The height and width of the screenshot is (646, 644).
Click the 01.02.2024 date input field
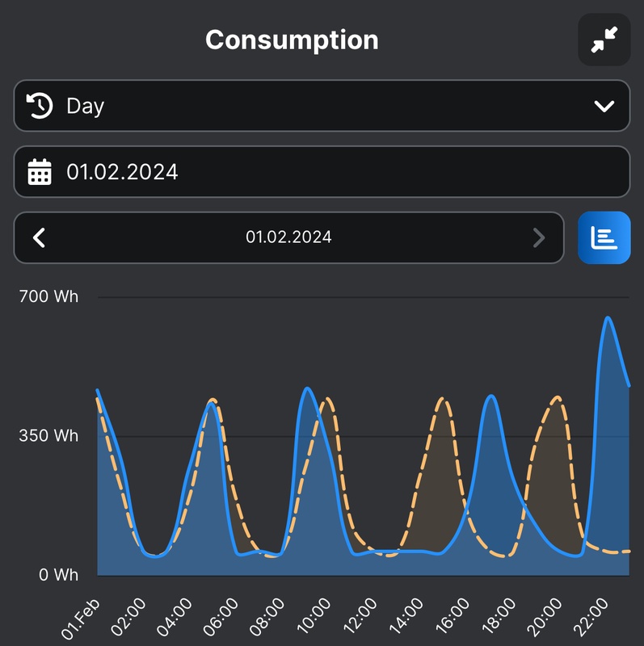(321, 172)
